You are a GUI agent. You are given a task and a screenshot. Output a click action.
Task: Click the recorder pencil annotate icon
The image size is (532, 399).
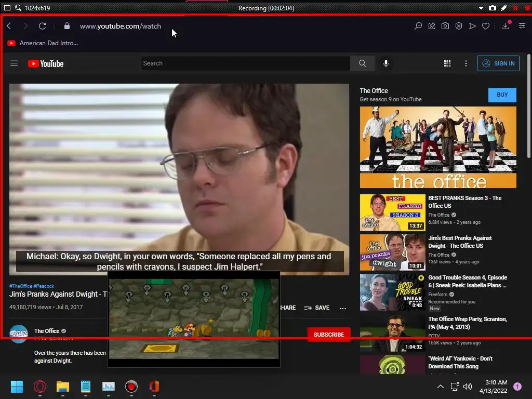click(x=504, y=8)
